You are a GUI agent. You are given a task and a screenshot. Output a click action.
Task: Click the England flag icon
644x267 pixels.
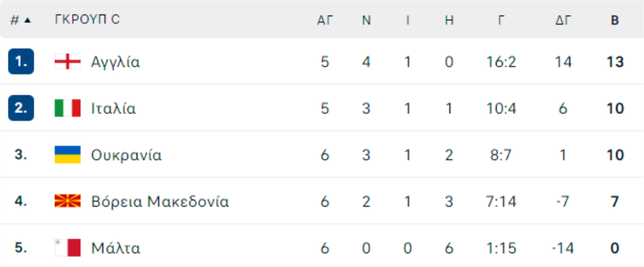(67, 62)
